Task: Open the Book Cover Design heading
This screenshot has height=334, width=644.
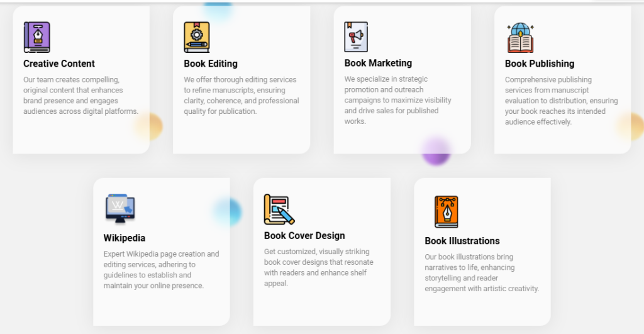Action: 305,236
